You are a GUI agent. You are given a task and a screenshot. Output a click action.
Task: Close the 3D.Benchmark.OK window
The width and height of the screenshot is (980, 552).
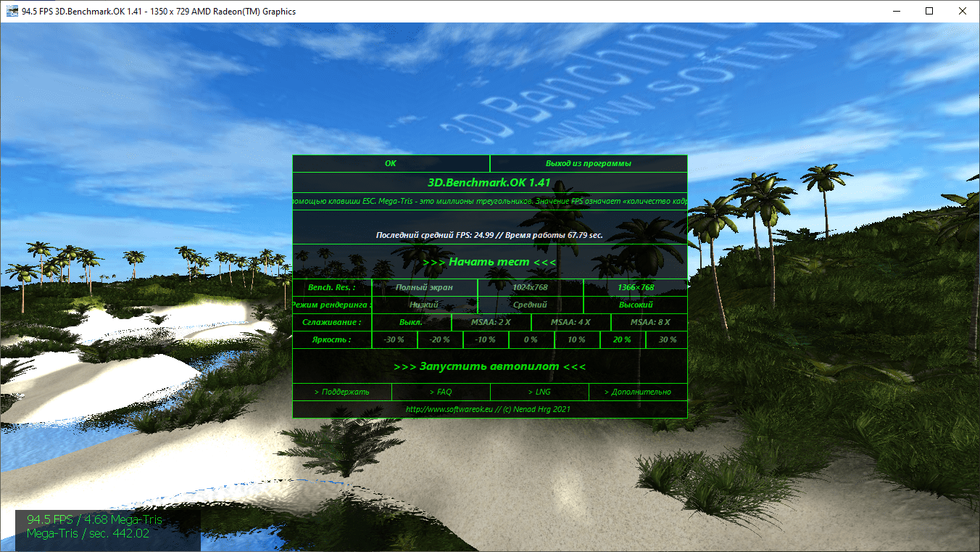963,11
